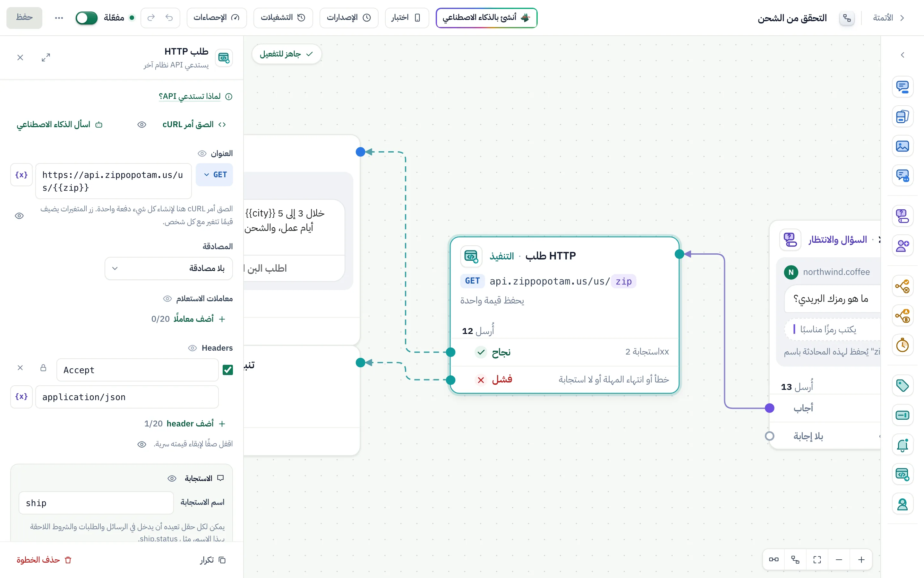Select the tag icon in right sidebar

902,385
